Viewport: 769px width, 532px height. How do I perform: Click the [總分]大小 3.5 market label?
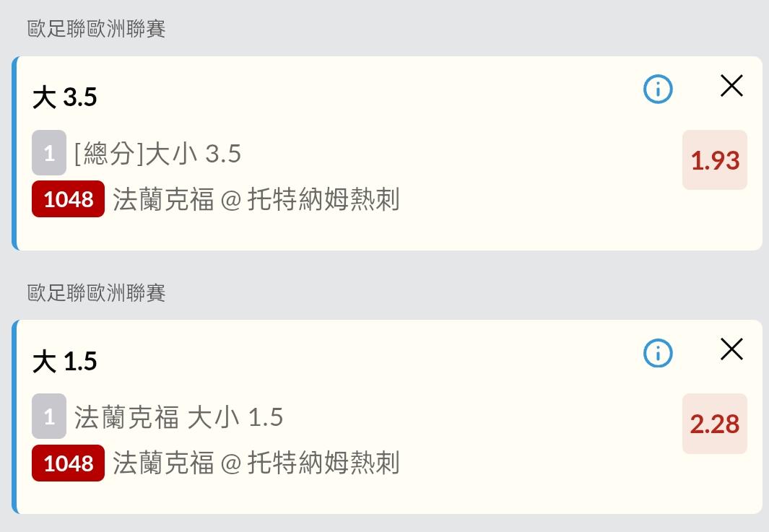point(157,154)
